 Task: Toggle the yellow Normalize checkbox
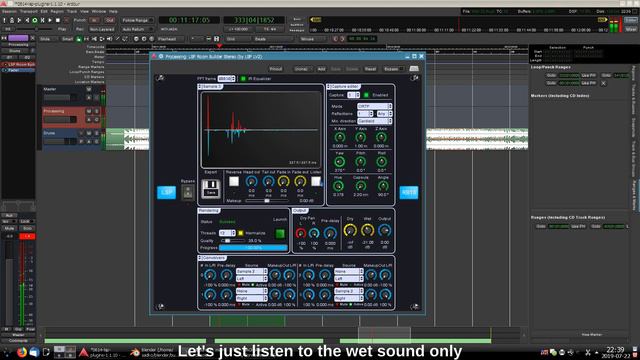(241, 233)
